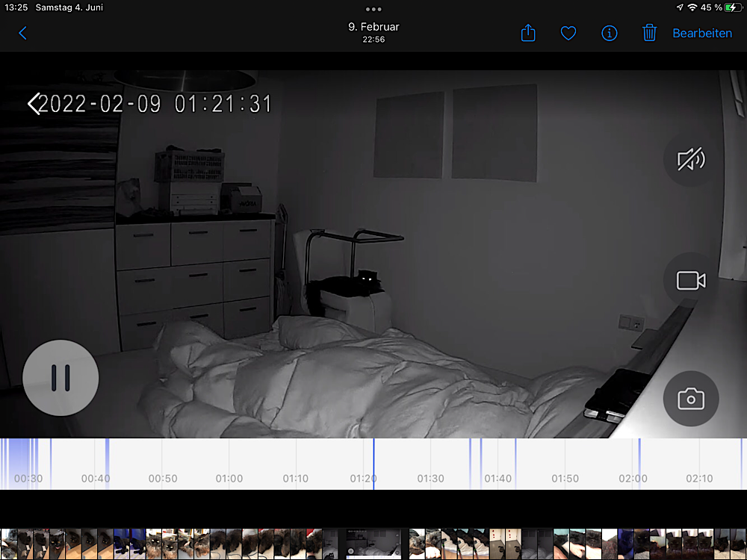Tap the 01:10 mark on timeline
Screen dimensions: 747x560
click(295, 478)
